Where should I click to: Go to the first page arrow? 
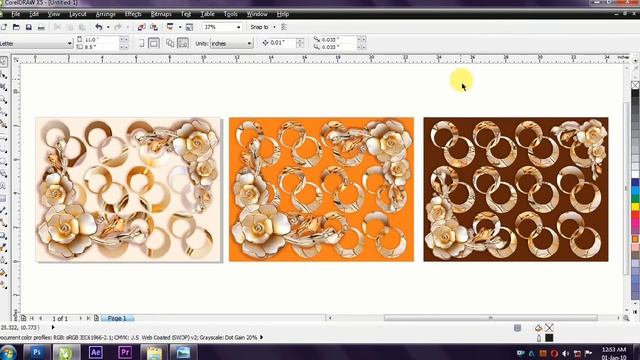pos(32,318)
